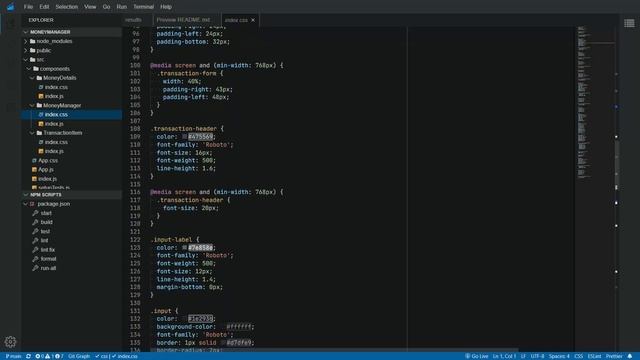Click the .input-label selector on line 122

[x=171, y=240]
